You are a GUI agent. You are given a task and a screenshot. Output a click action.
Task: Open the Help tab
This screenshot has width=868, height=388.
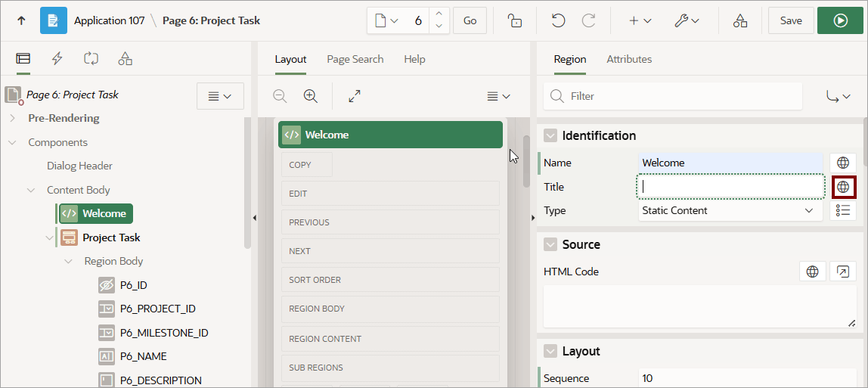(414, 59)
